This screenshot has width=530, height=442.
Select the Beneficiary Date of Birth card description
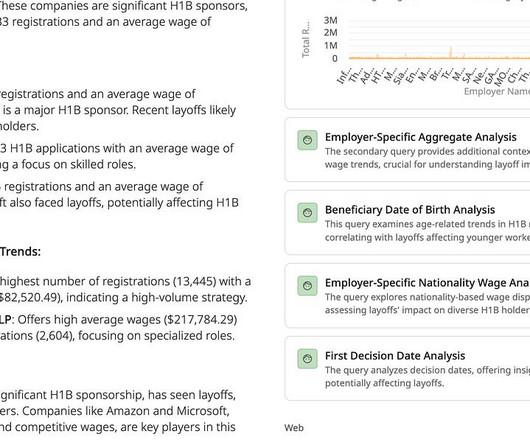[427, 231]
